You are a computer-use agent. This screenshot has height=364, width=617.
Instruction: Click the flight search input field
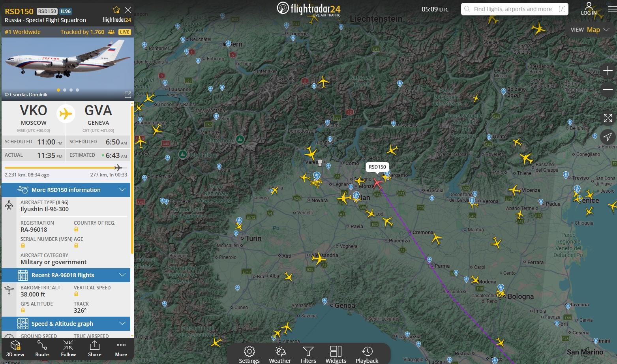click(514, 9)
